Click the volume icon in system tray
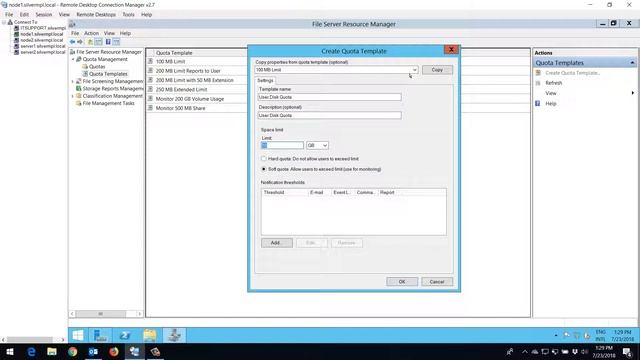The width and height of the screenshot is (640, 360). coord(584,351)
